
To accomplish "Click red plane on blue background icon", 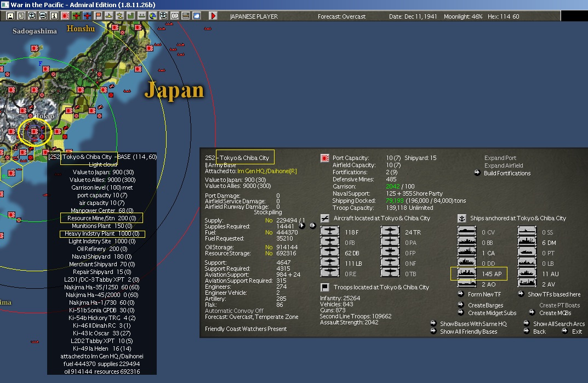I will point(87,16).
